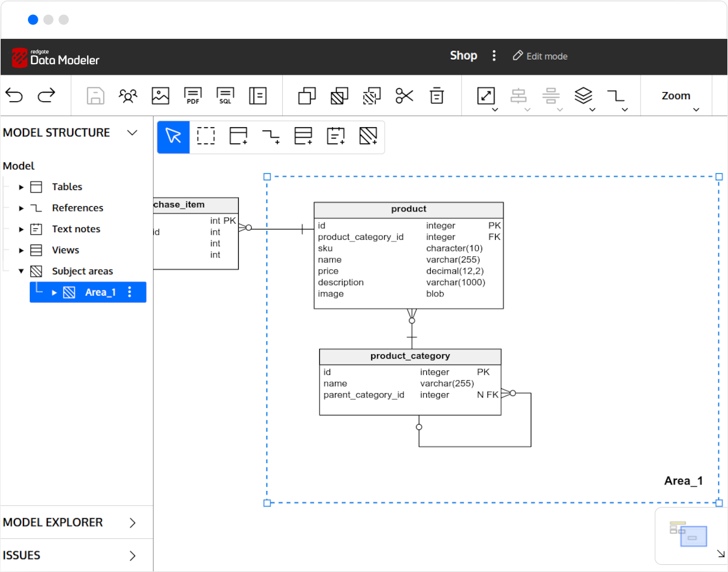Viewport: 728px width, 572px height.
Task: Click the trash delete icon
Action: click(437, 96)
